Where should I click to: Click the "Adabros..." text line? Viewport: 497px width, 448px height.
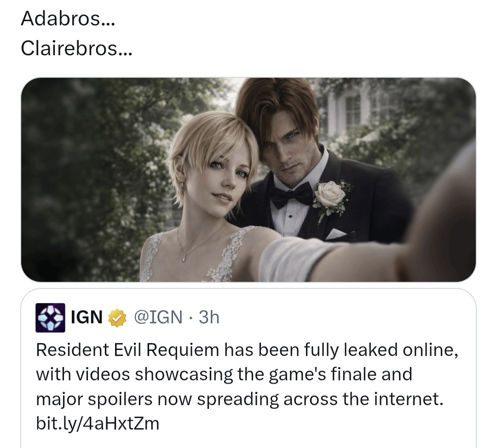pos(68,18)
